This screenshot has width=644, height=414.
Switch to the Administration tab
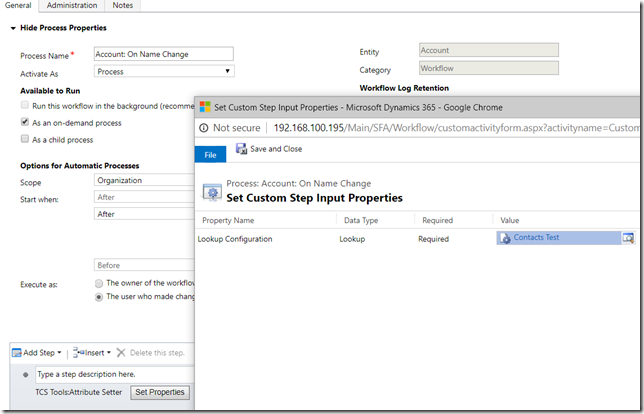tap(72, 5)
